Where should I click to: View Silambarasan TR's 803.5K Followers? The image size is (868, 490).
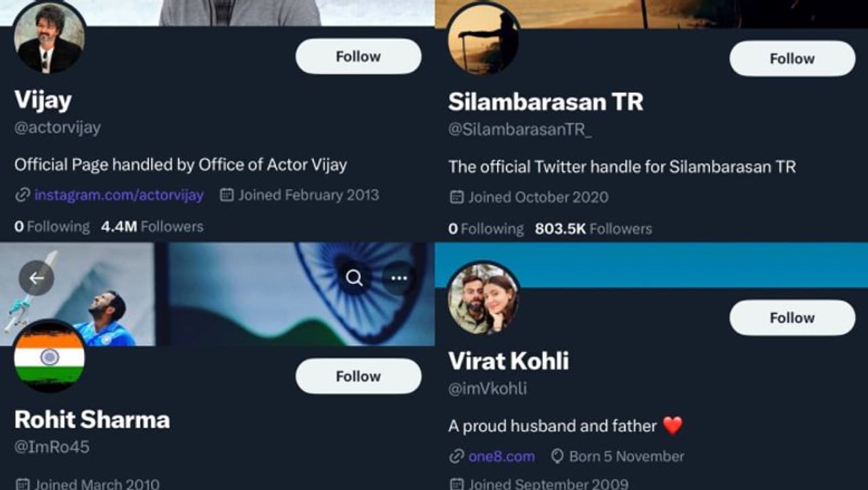tap(593, 229)
